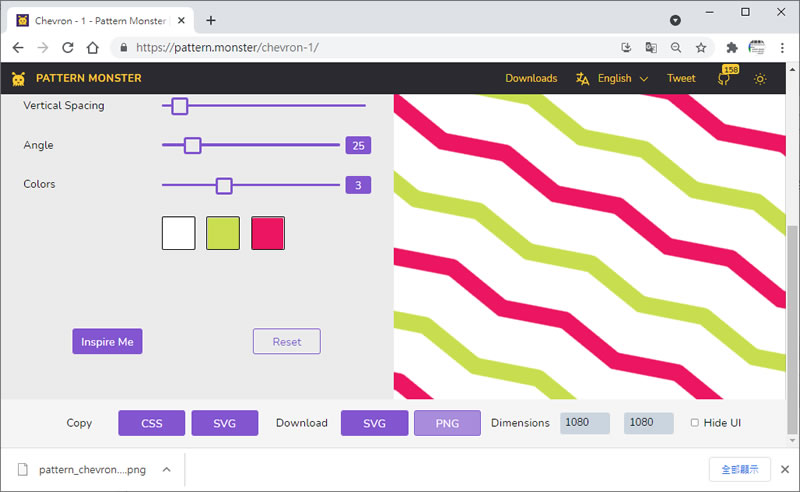Screen dimensions: 800x492
Task: Click the Colors value box 3
Action: pos(358,185)
